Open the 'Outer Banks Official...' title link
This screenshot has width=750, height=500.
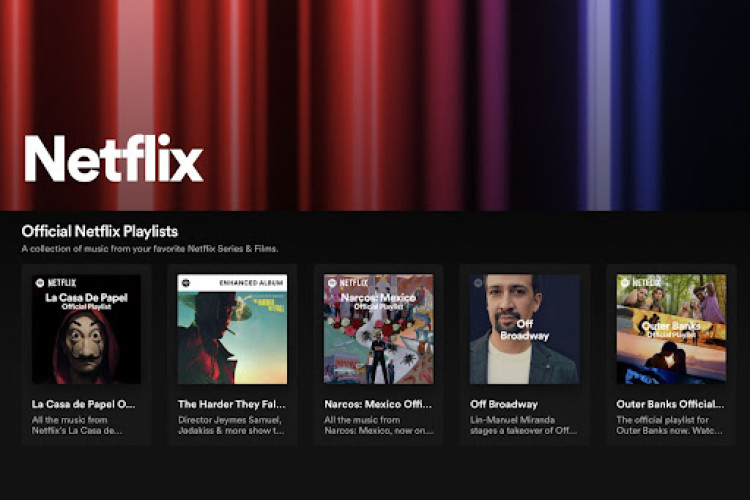[670, 404]
